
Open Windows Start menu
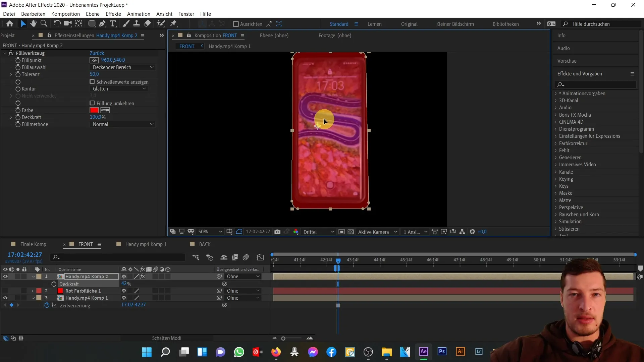tap(147, 352)
